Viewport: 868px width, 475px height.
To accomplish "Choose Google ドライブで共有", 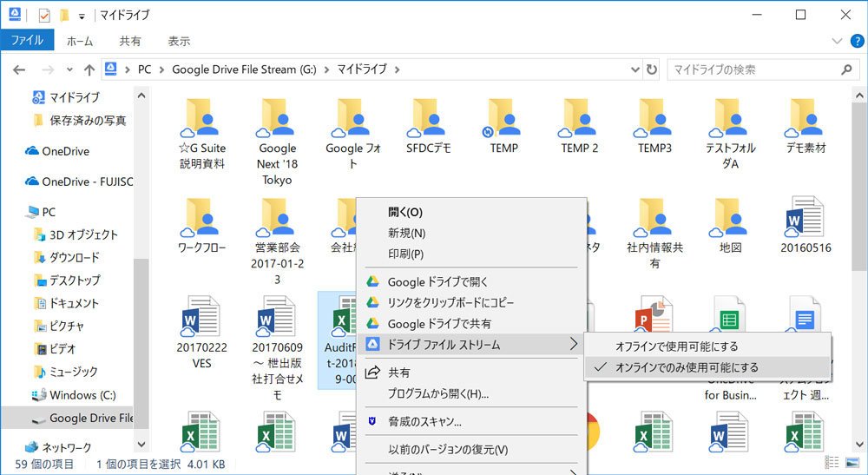I will 471,324.
